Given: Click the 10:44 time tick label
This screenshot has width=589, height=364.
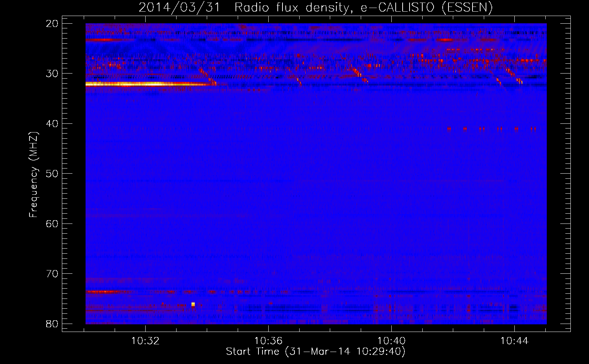Looking at the screenshot, I should tap(514, 341).
